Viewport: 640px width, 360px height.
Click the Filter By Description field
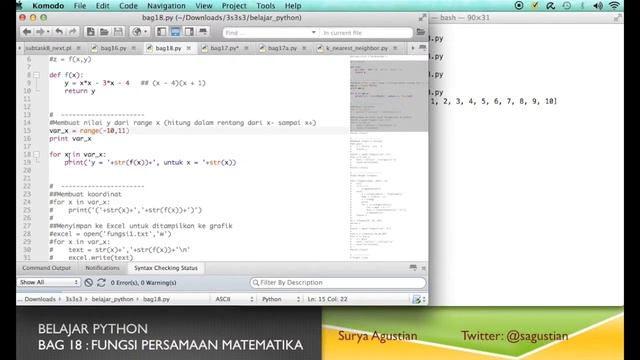pyautogui.click(x=338, y=282)
